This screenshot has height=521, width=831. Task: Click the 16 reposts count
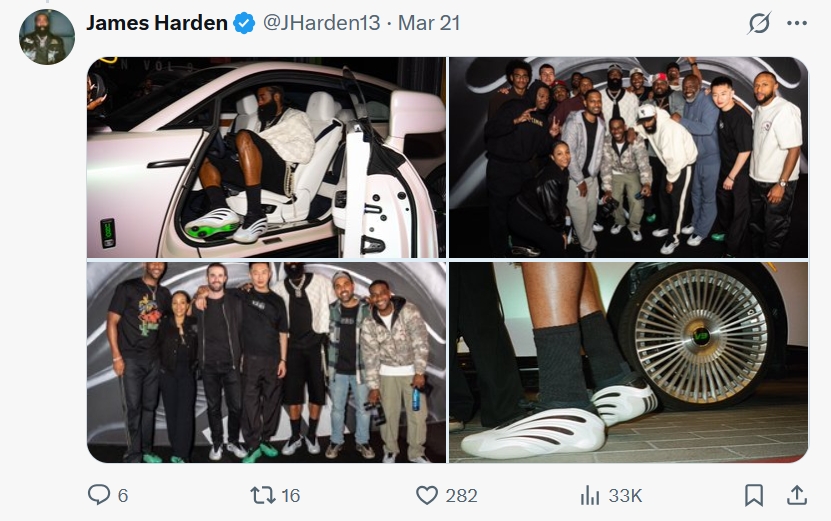290,496
